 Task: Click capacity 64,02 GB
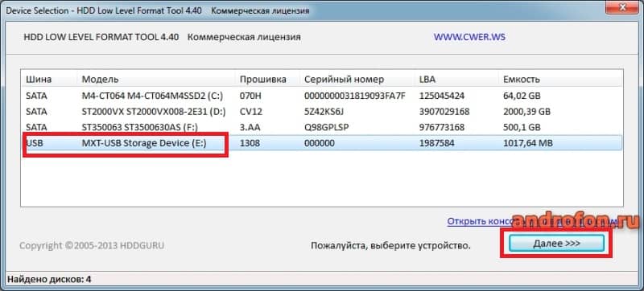[x=522, y=96]
